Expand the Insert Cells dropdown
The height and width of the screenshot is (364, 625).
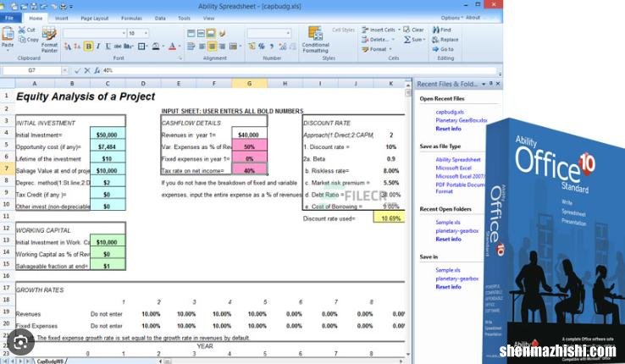pyautogui.click(x=399, y=30)
